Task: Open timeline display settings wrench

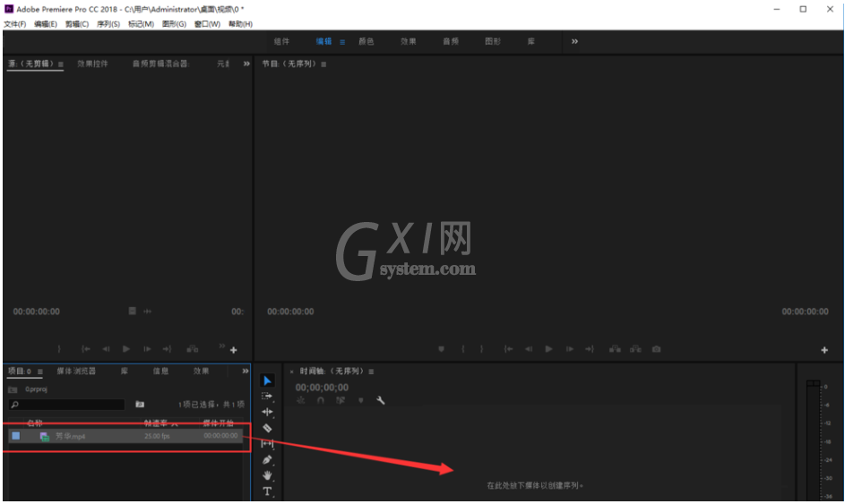Action: click(381, 400)
